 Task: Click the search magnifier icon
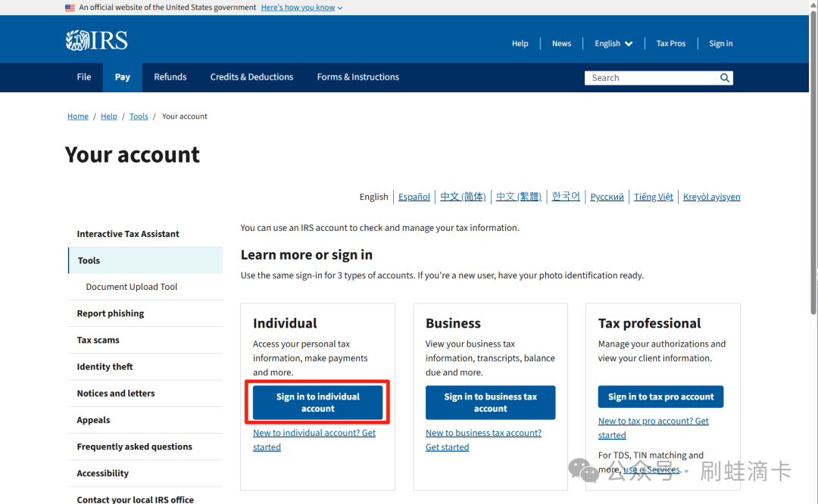[x=725, y=78]
